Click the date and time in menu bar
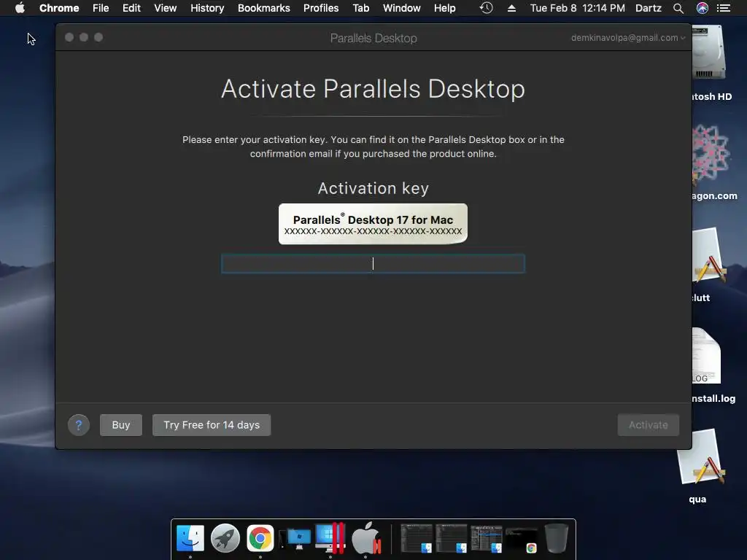 pos(578,8)
